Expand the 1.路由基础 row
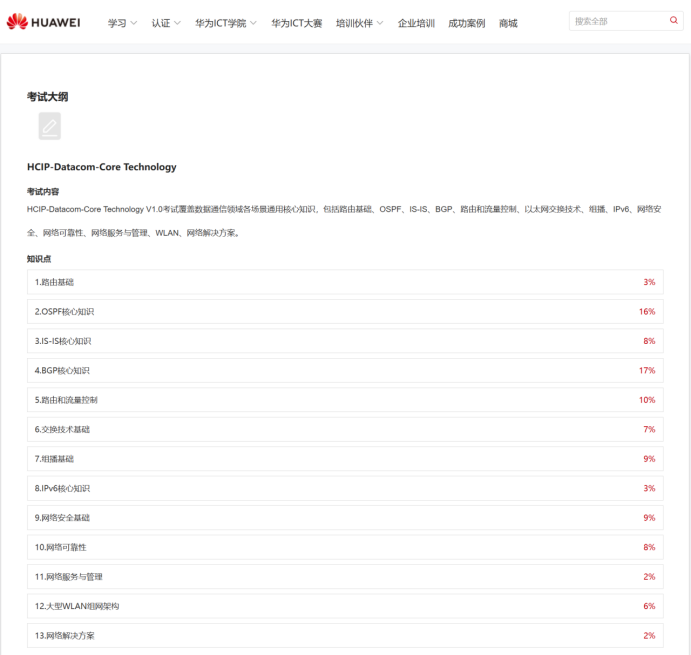 click(x=345, y=282)
